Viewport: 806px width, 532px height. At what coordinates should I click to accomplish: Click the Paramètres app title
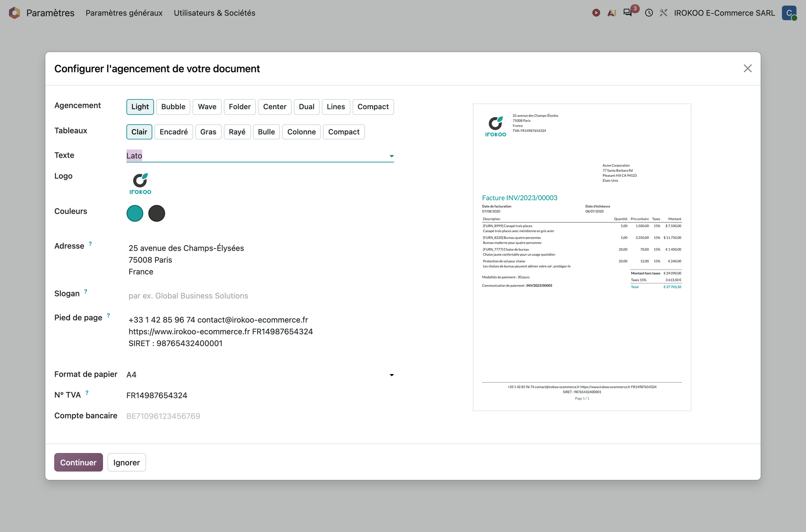point(50,13)
